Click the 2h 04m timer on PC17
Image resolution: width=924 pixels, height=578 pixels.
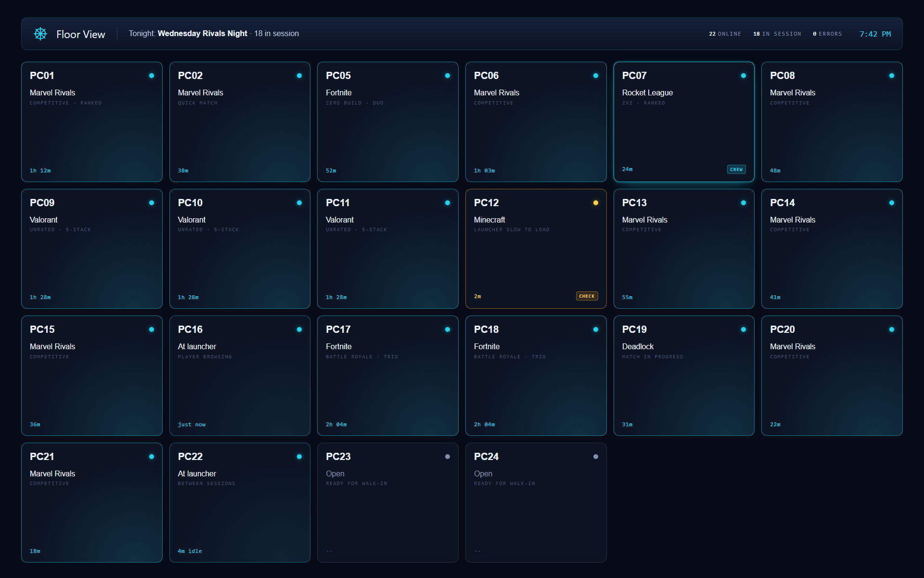click(336, 424)
